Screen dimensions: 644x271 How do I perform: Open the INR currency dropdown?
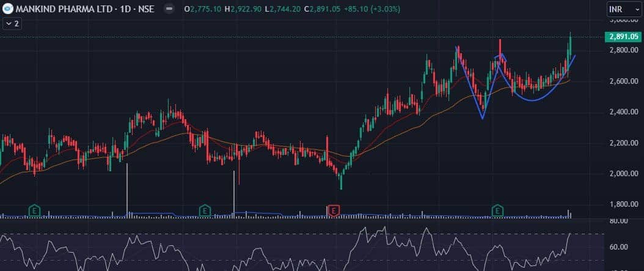point(624,10)
